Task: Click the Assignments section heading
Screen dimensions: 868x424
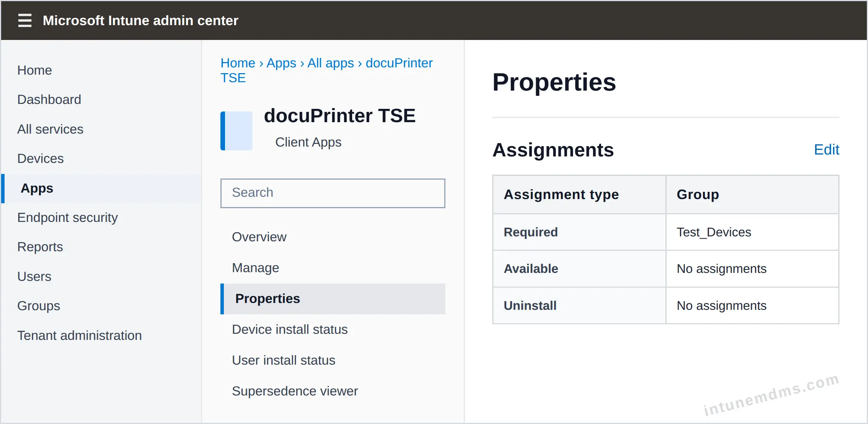Action: tap(553, 150)
